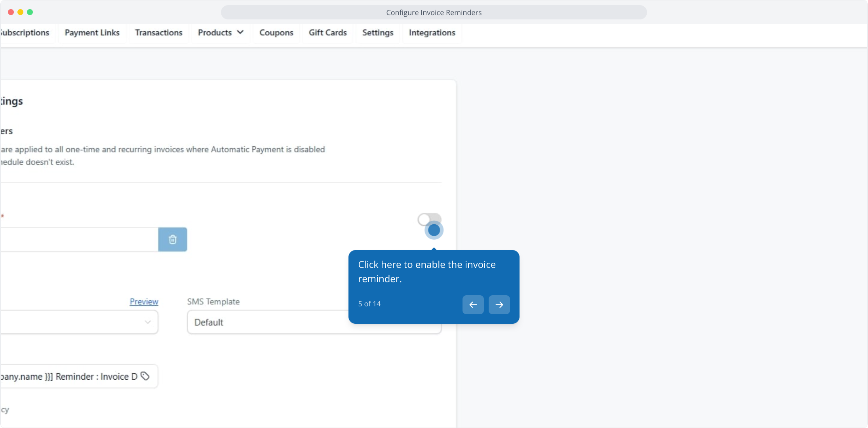Expand the Products menu chevron

pyautogui.click(x=240, y=32)
